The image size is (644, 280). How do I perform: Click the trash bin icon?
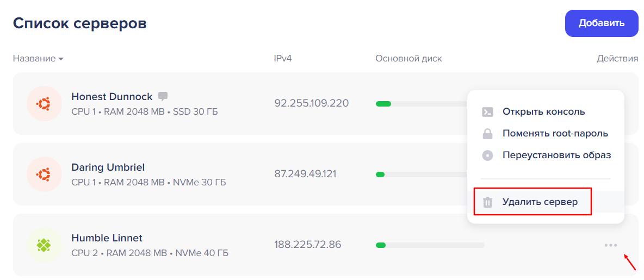[487, 202]
